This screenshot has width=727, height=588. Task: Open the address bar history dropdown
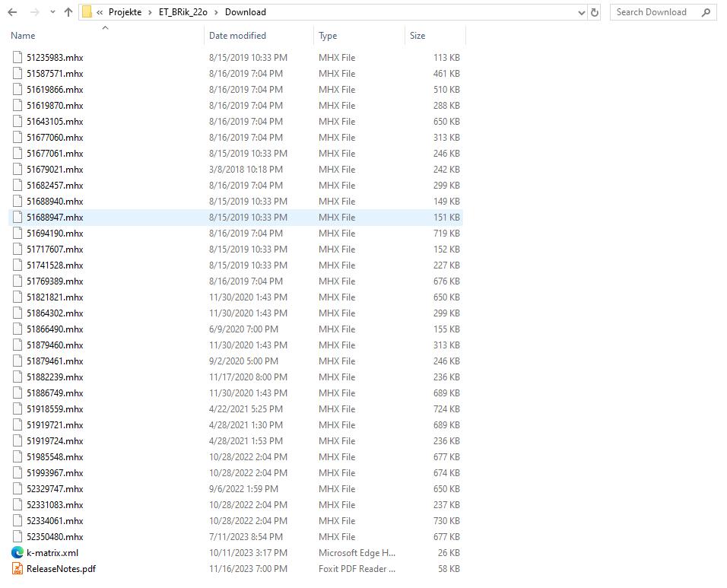582,12
